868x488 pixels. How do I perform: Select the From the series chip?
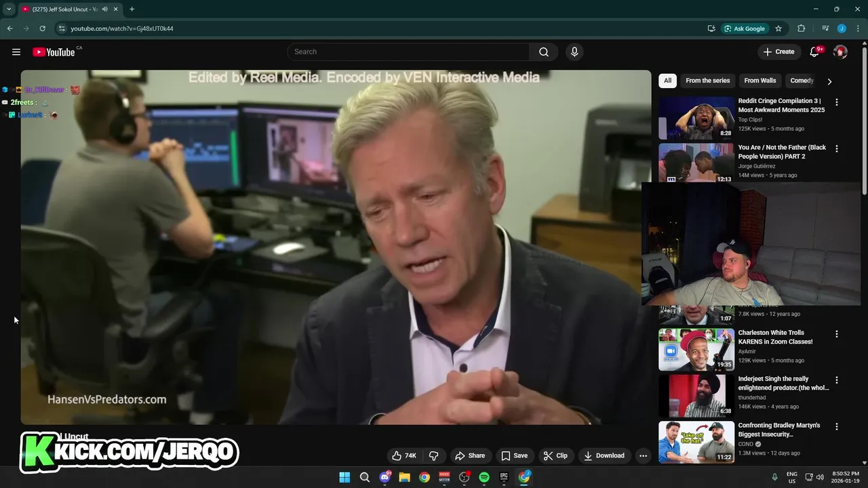pos(708,81)
